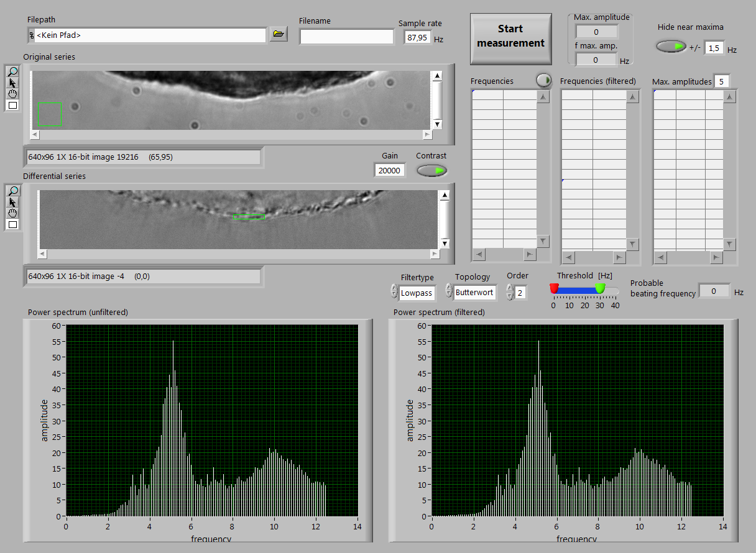The image size is (756, 553).
Task: Select zoom tool in Original series palette
Action: pyautogui.click(x=12, y=71)
